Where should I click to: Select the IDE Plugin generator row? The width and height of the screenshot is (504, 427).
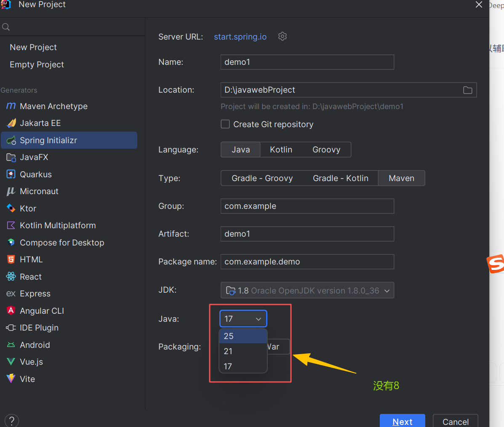[x=69, y=328]
